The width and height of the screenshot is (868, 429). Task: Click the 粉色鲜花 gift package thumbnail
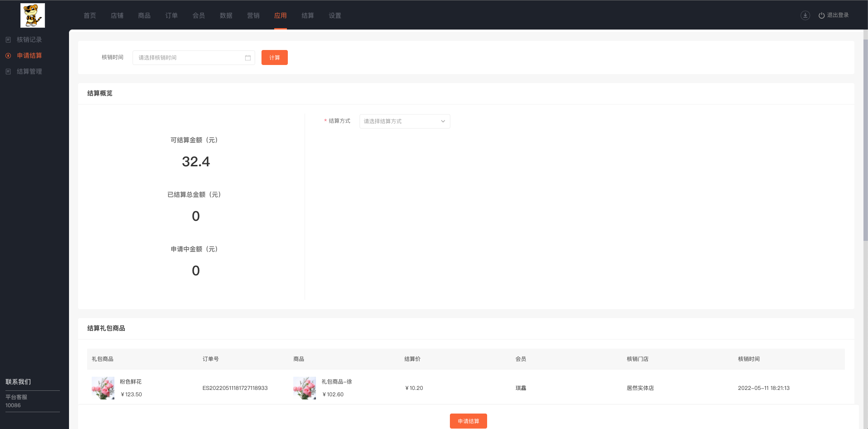click(x=103, y=388)
